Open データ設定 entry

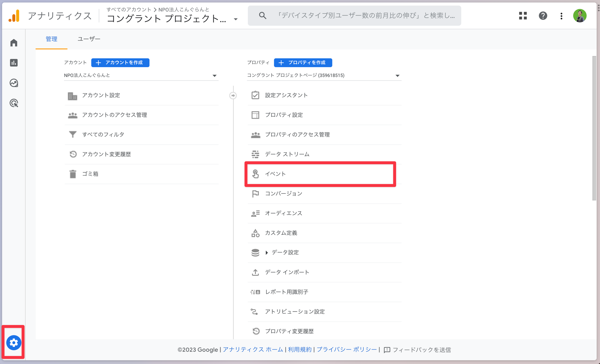pos(324,252)
